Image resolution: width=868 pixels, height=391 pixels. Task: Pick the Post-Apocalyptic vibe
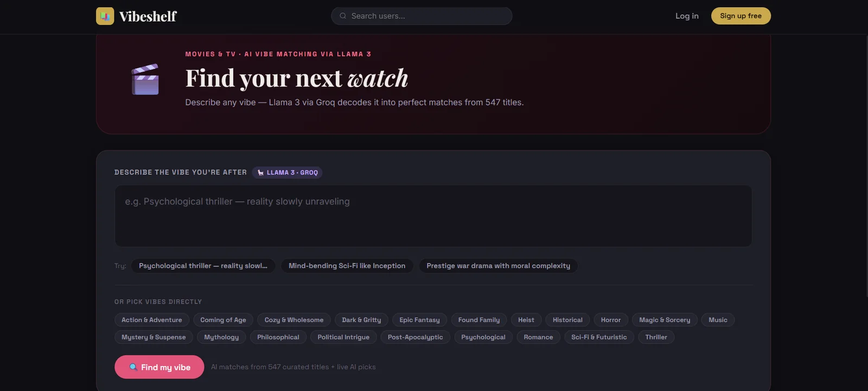(x=416, y=337)
